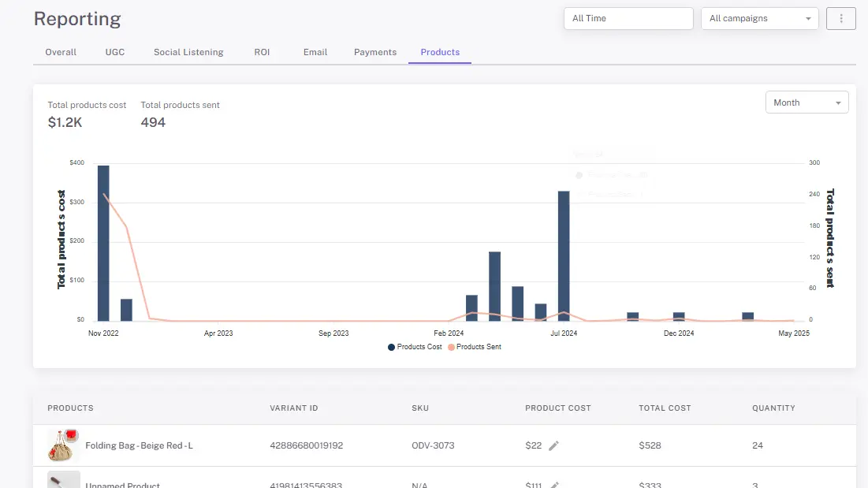
Task: Go to the ROI tab
Action: click(262, 52)
